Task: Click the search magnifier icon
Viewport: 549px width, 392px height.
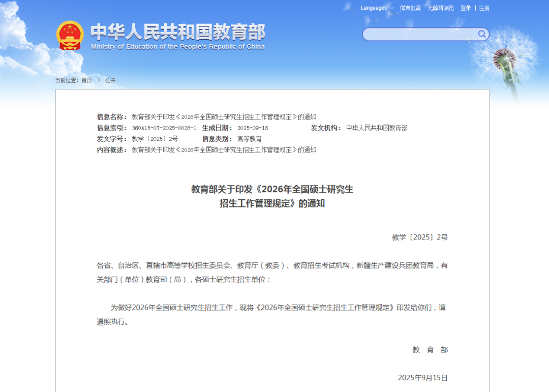Action: point(481,34)
